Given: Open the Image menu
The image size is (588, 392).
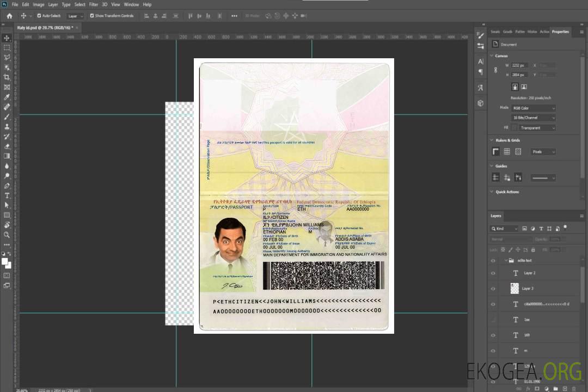Looking at the screenshot, I should [x=39, y=4].
